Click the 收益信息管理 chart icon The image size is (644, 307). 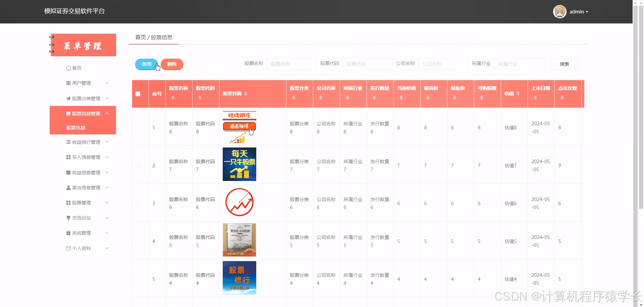click(x=68, y=172)
